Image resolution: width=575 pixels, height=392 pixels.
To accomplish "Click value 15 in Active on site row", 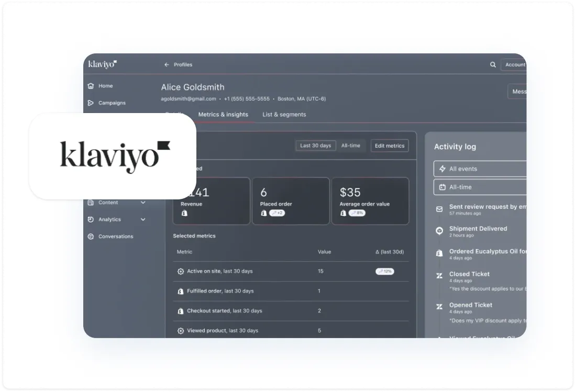I will point(320,272).
